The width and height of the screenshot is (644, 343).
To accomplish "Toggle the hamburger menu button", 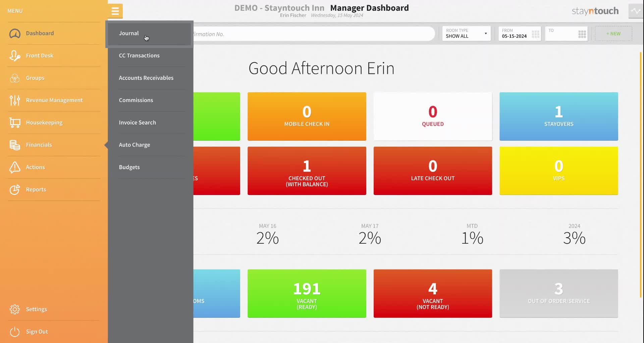I will (x=115, y=11).
